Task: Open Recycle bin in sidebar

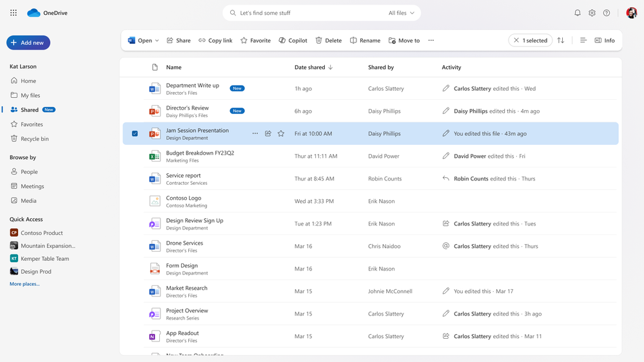Action: pos(34,138)
